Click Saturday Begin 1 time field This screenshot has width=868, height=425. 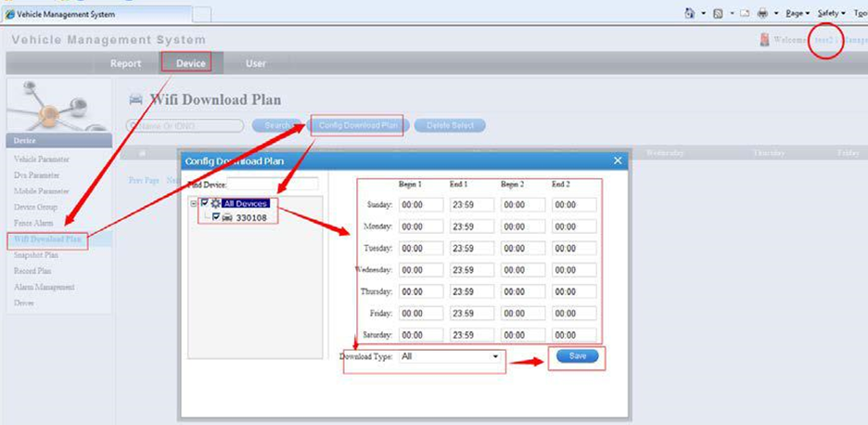click(x=421, y=335)
